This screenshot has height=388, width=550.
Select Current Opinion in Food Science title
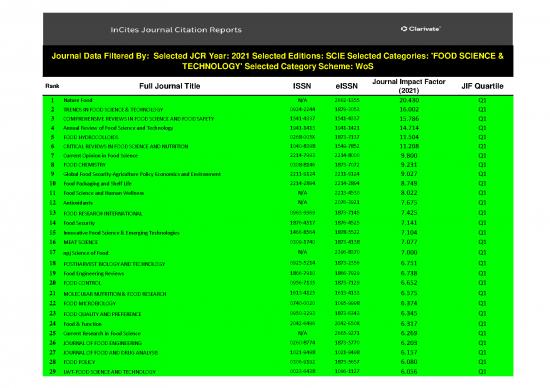click(x=101, y=155)
